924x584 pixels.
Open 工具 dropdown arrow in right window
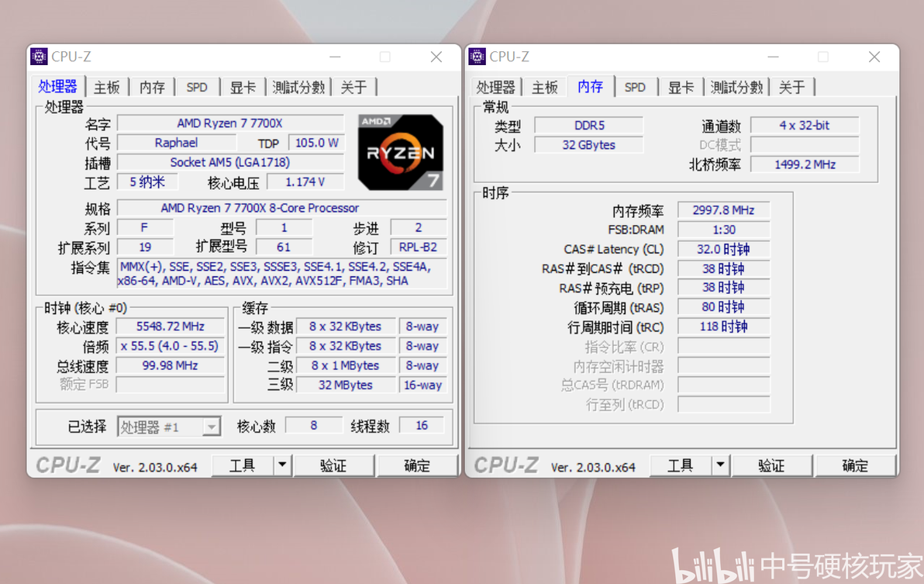[x=720, y=465]
